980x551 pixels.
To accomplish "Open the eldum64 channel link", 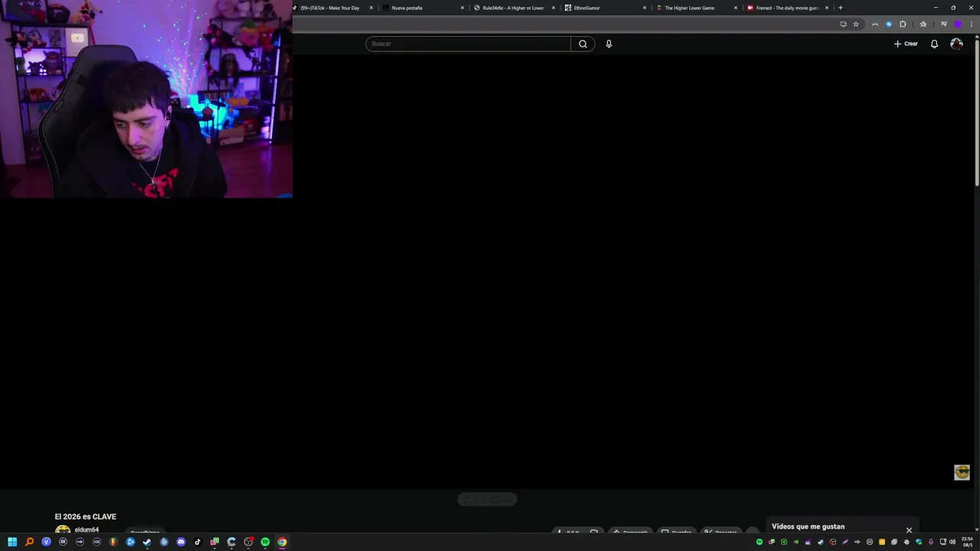I will [x=87, y=530].
